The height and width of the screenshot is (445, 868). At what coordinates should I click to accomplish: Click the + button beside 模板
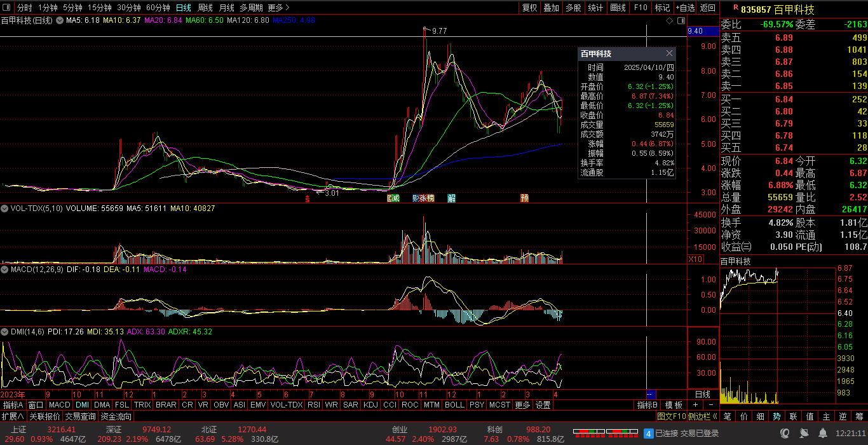[695, 405]
